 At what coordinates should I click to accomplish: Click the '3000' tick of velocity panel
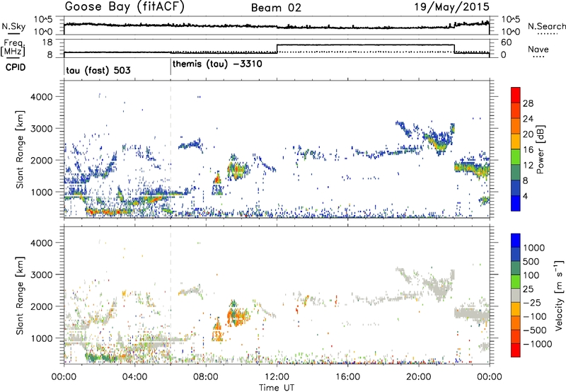click(42, 275)
